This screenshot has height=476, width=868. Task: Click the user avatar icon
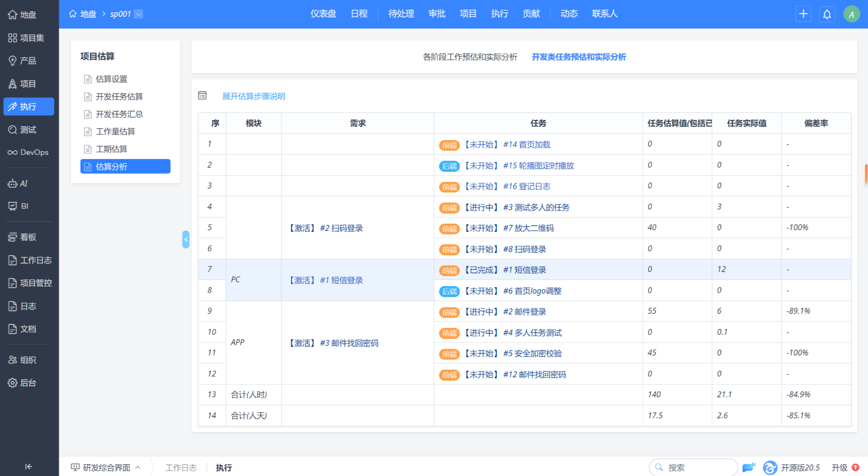pos(851,14)
